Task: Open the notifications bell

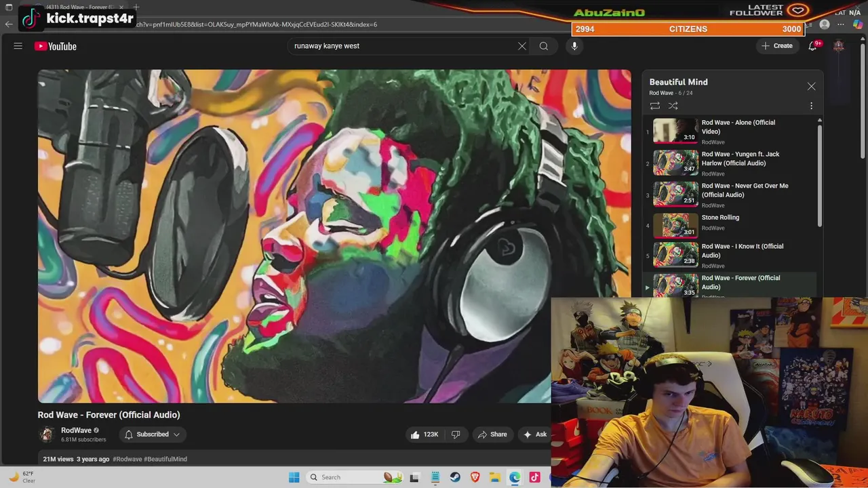Action: point(812,46)
